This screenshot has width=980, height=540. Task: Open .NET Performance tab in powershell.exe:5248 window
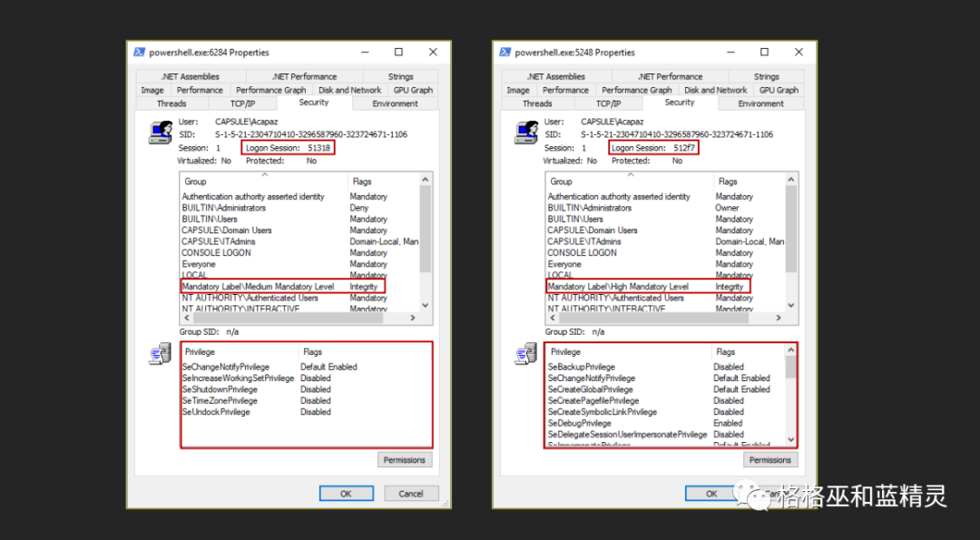(670, 76)
